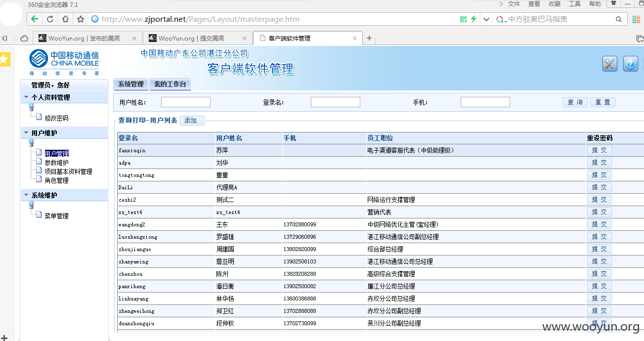Open the 文件 menu

pyautogui.click(x=514, y=4)
